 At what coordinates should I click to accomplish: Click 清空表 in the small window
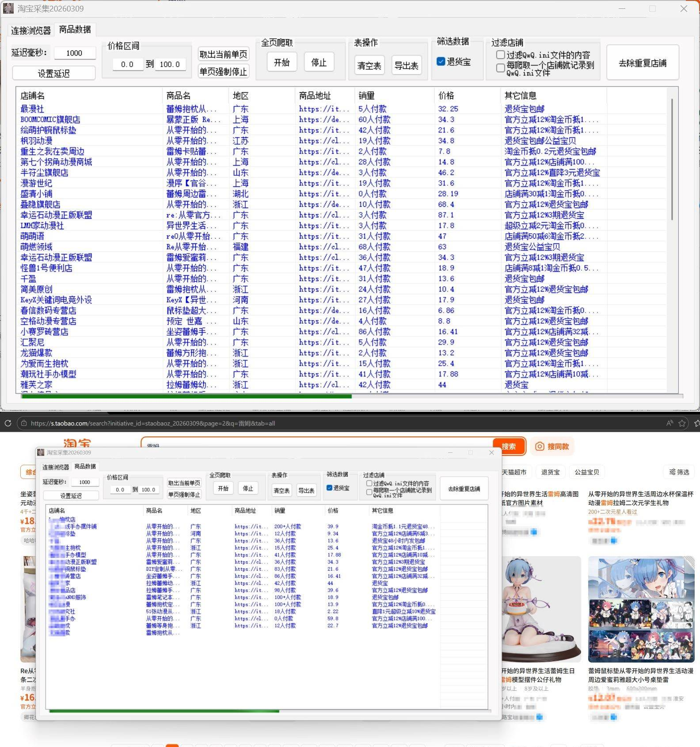click(282, 490)
